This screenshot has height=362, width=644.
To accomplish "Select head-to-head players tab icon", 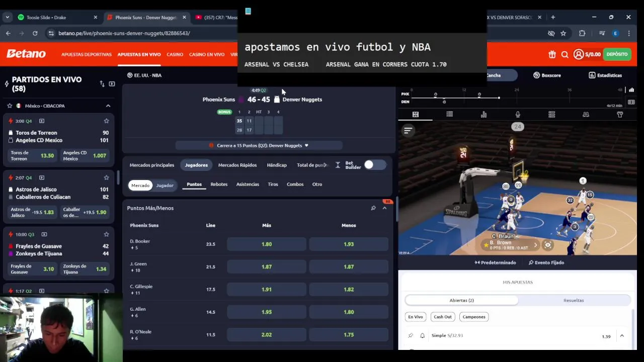I will pos(586,115).
